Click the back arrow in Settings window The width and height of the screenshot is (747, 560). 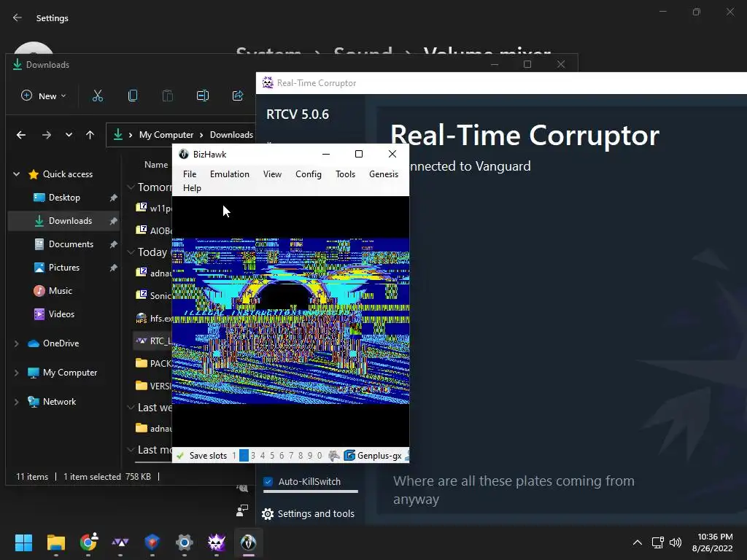coord(18,17)
